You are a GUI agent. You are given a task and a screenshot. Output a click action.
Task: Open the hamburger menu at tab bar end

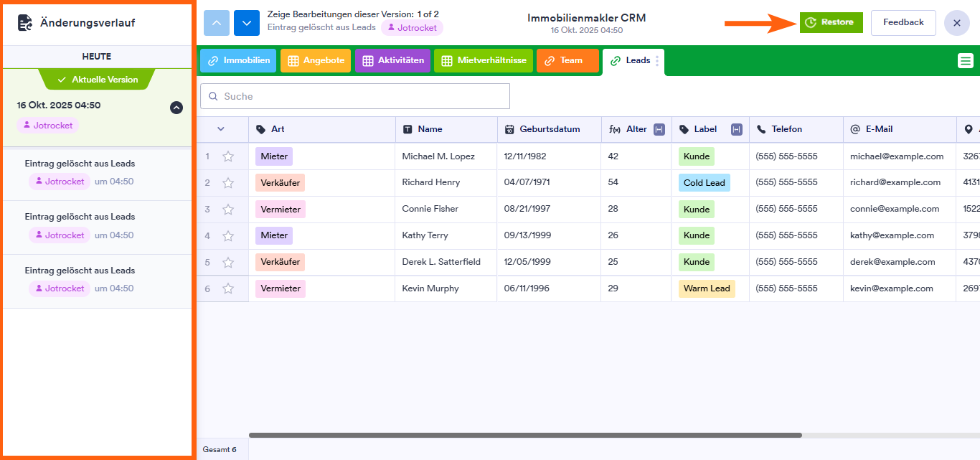click(966, 61)
